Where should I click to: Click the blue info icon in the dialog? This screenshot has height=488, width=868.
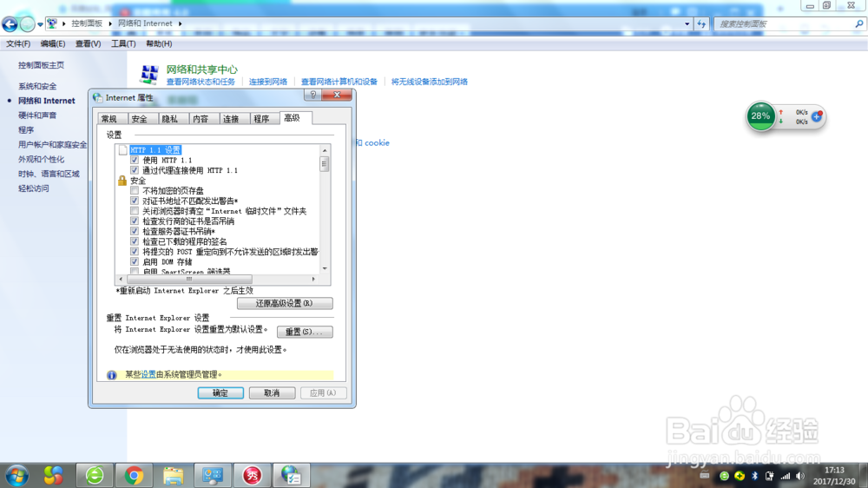click(112, 375)
